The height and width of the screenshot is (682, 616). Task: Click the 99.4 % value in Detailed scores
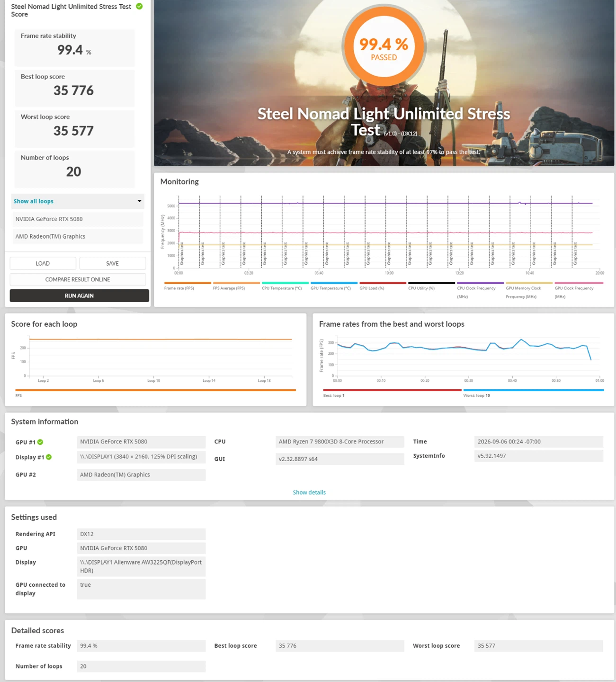[x=141, y=646]
